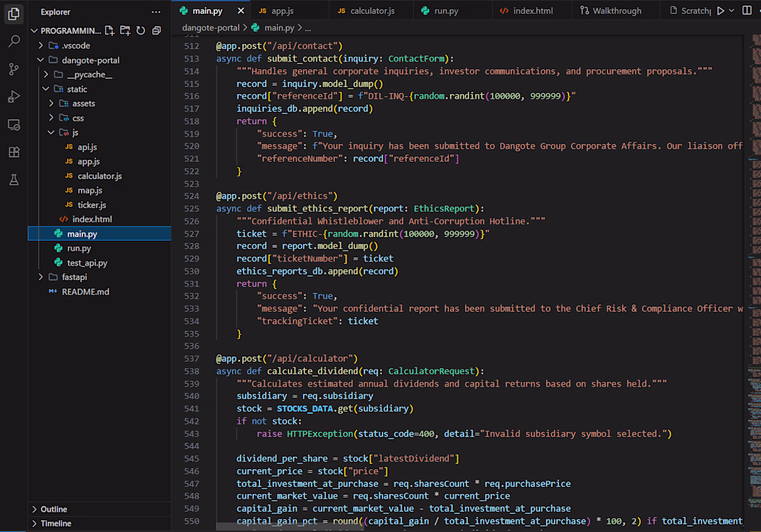Refresh the Explorer file tree

pyautogui.click(x=140, y=30)
